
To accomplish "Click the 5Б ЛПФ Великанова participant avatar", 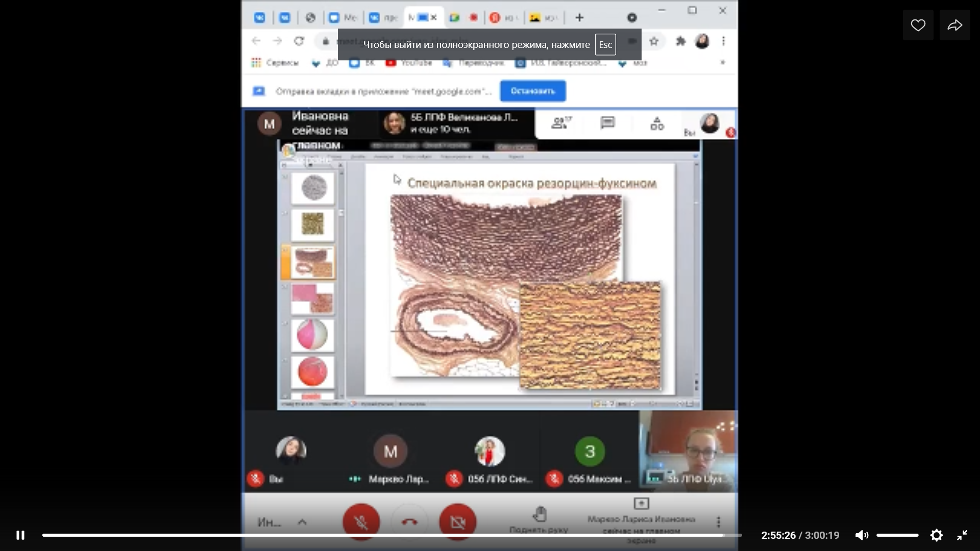I will [395, 123].
